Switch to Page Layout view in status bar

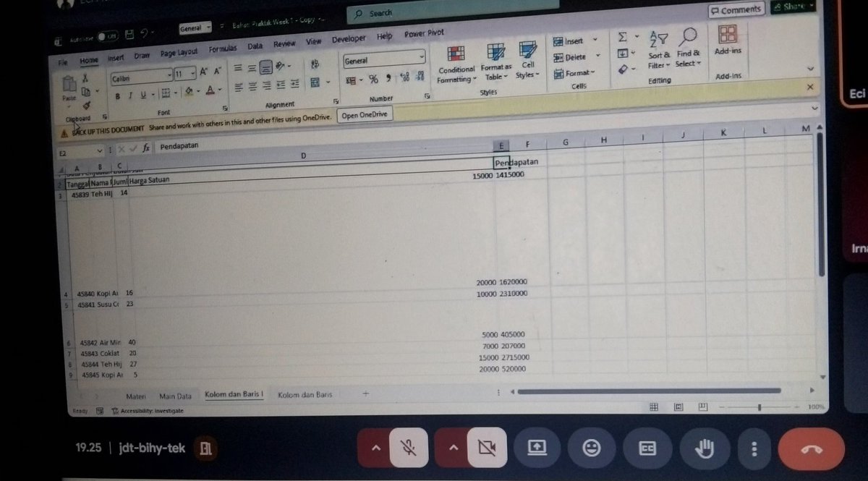click(x=678, y=407)
